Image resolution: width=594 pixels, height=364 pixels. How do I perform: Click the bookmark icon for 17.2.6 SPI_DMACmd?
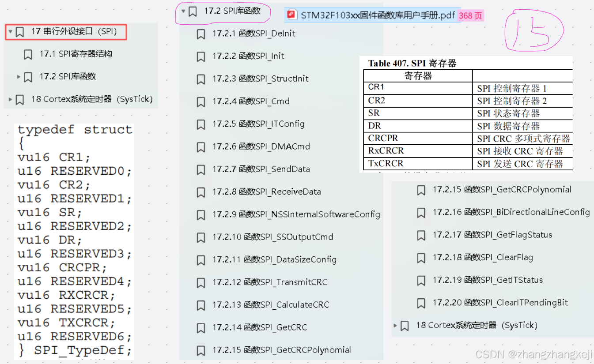point(201,147)
